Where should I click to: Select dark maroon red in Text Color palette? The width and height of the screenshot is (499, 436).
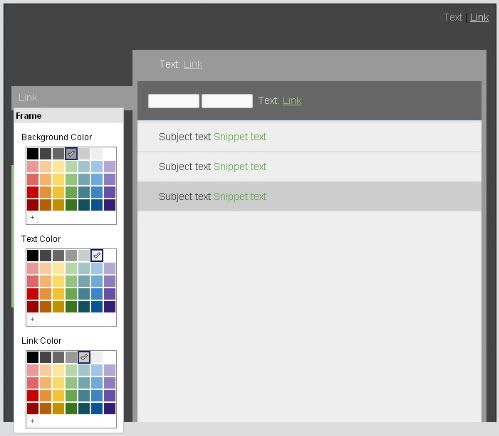[x=33, y=307]
